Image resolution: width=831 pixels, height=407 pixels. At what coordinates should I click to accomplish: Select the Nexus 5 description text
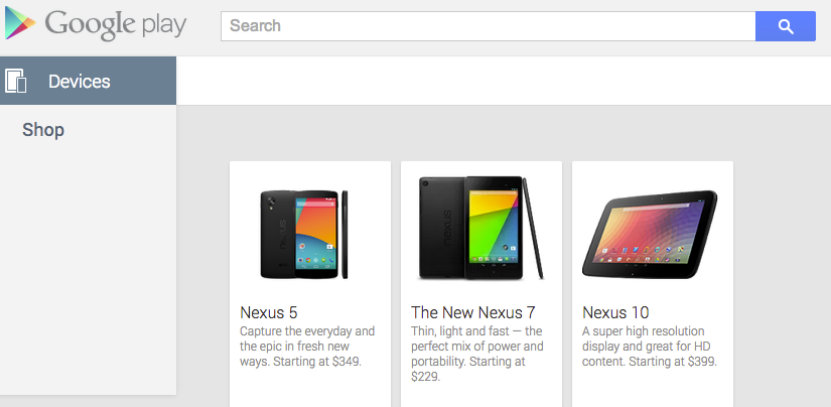[x=307, y=346]
